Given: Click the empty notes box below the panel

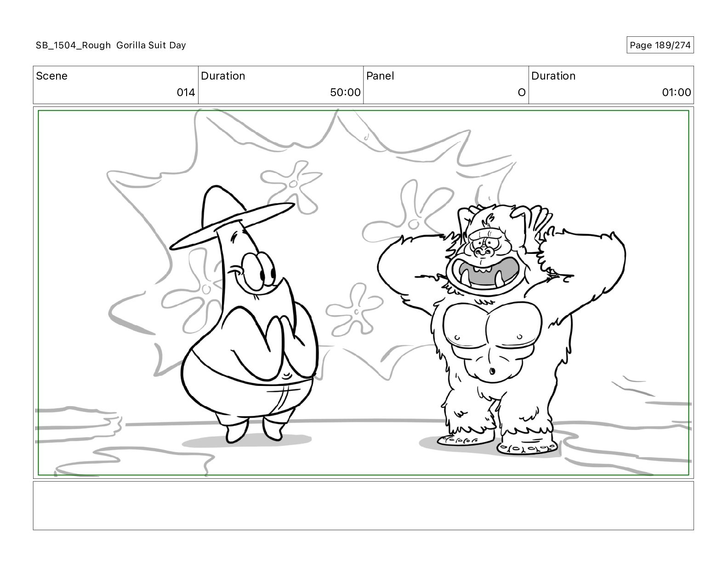Looking at the screenshot, I should (363, 506).
